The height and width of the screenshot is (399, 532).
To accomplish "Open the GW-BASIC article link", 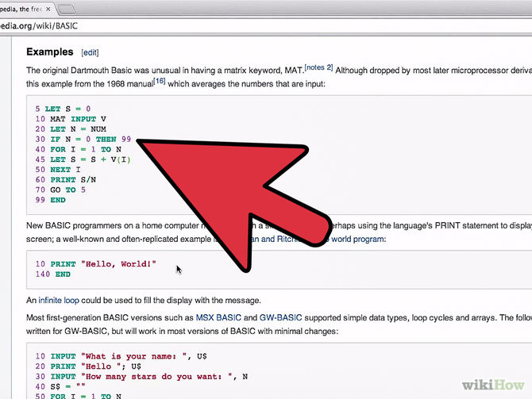I will point(282,317).
